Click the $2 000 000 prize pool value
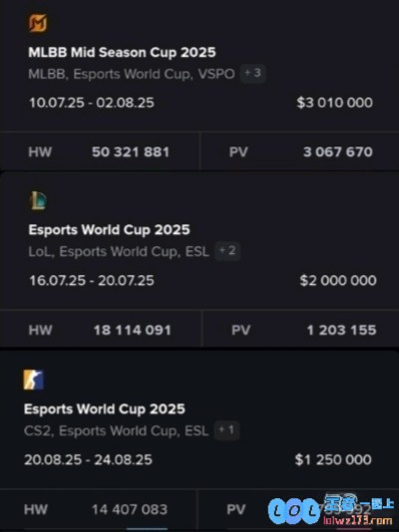Screen dimensions: 399x532 click(338, 280)
